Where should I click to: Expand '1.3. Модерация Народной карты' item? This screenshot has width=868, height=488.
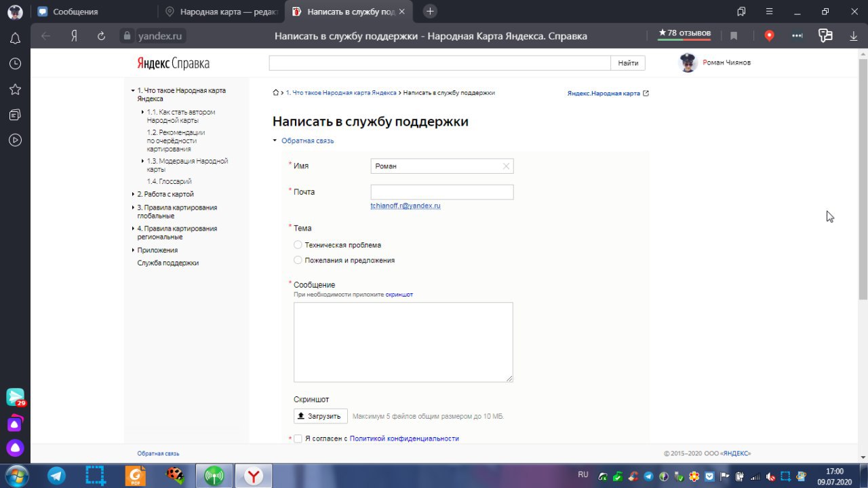tap(143, 161)
